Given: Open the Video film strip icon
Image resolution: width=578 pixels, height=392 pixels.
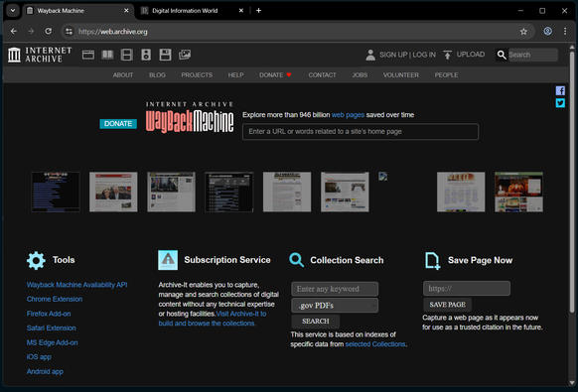Looking at the screenshot, I should pyautogui.click(x=126, y=55).
